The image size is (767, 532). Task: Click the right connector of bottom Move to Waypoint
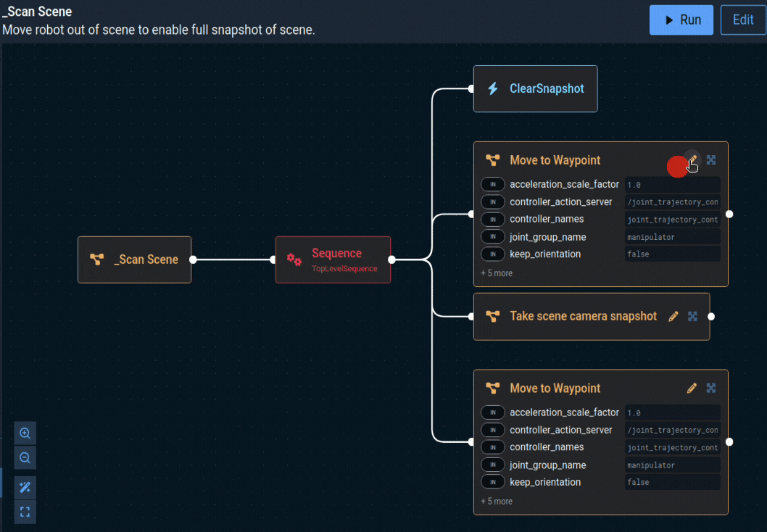point(729,442)
